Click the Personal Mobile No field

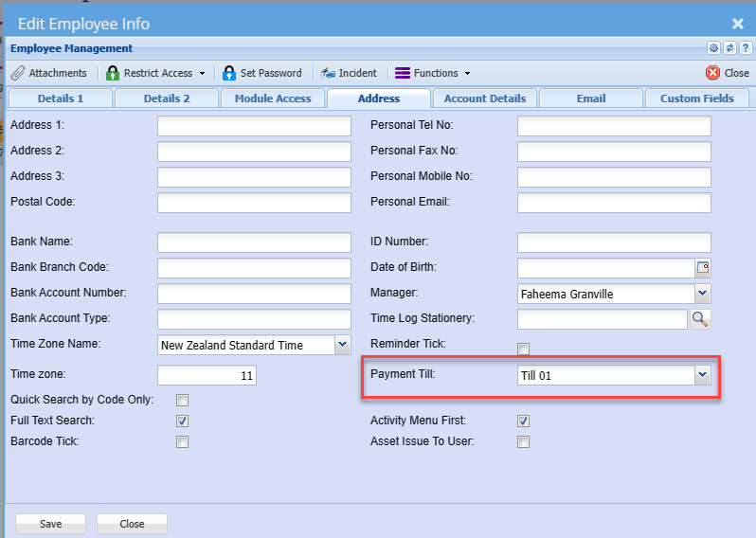[614, 177]
